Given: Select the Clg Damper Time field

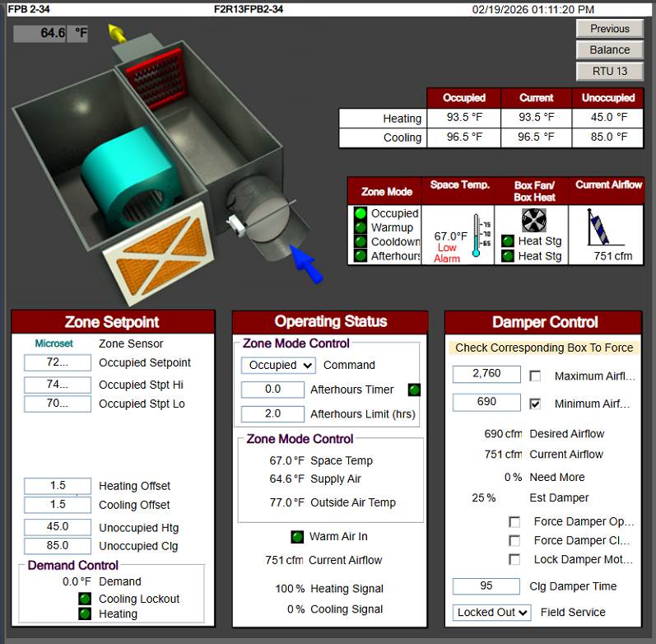Looking at the screenshot, I should click(x=486, y=586).
